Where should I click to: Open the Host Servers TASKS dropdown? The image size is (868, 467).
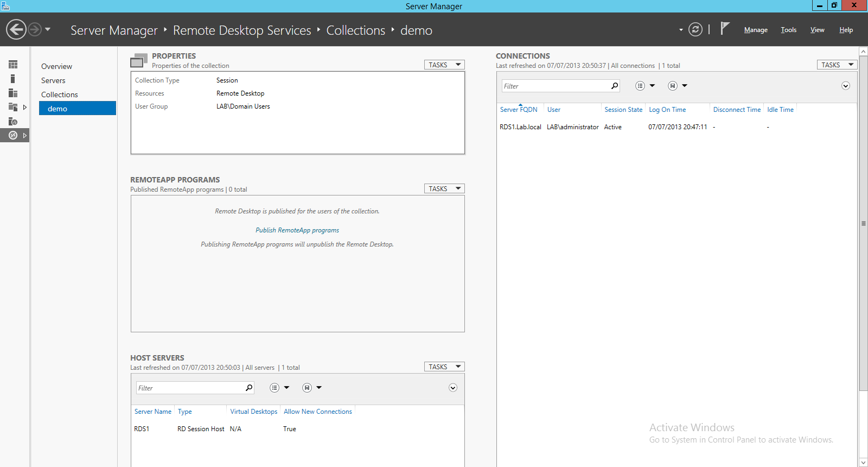click(444, 367)
